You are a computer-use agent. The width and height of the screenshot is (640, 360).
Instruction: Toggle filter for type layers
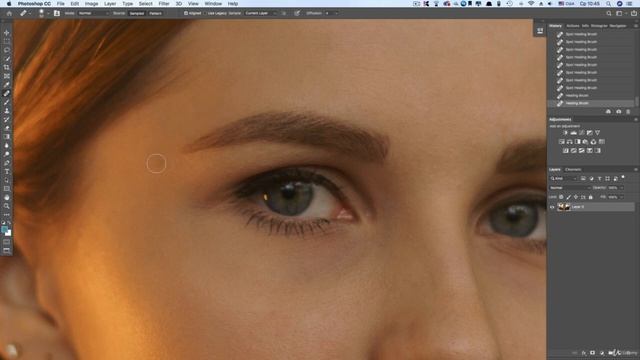(x=599, y=179)
